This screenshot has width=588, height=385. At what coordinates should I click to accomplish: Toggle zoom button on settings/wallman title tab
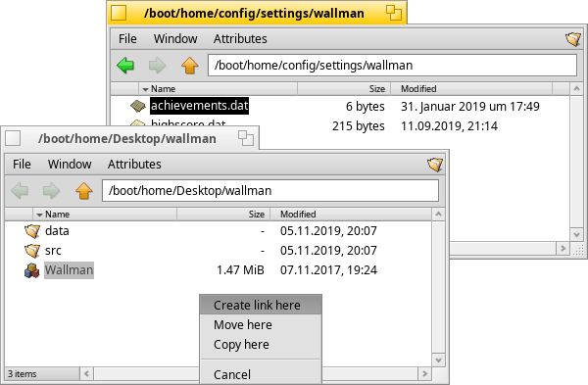[x=394, y=13]
